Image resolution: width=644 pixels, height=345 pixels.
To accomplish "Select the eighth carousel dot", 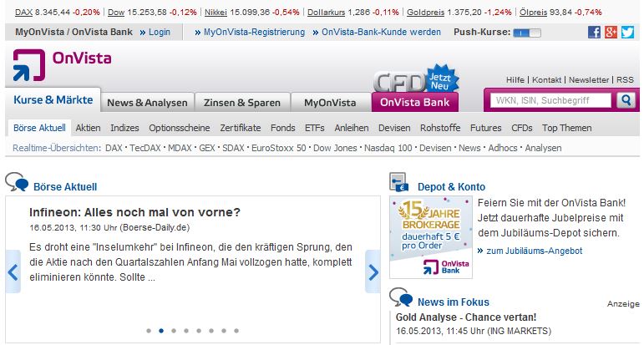I will tap(236, 331).
